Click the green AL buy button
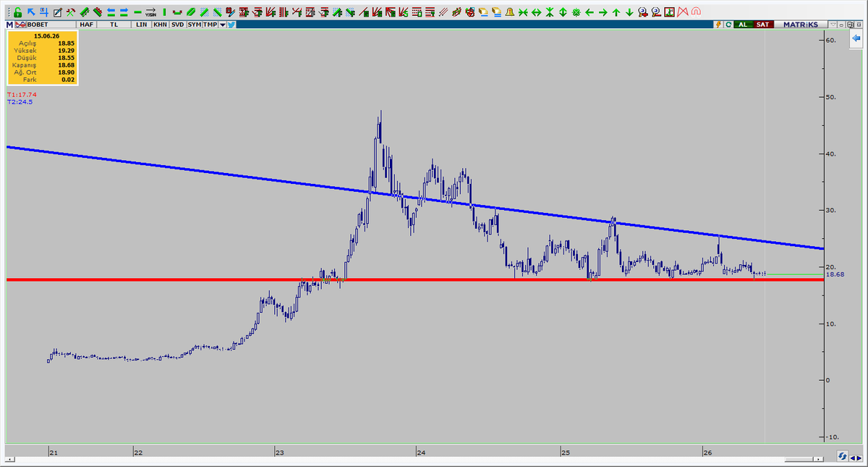Image resolution: width=868 pixels, height=467 pixels. [743, 25]
